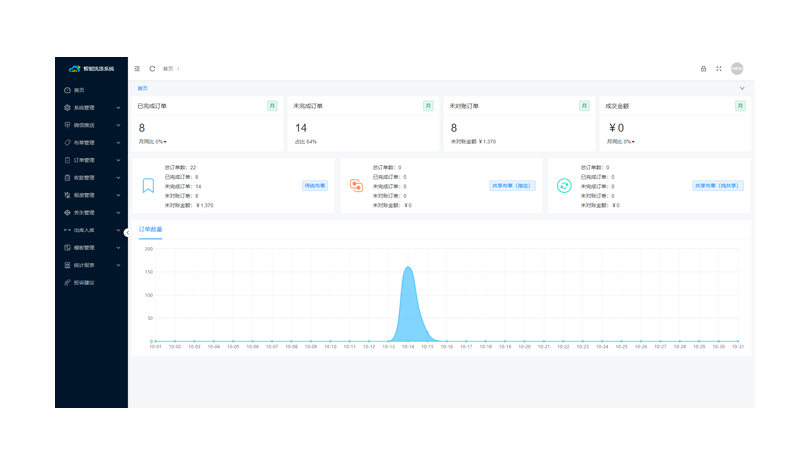The image size is (810, 464).
Task: Click the teal circular sync icon
Action: click(x=564, y=185)
